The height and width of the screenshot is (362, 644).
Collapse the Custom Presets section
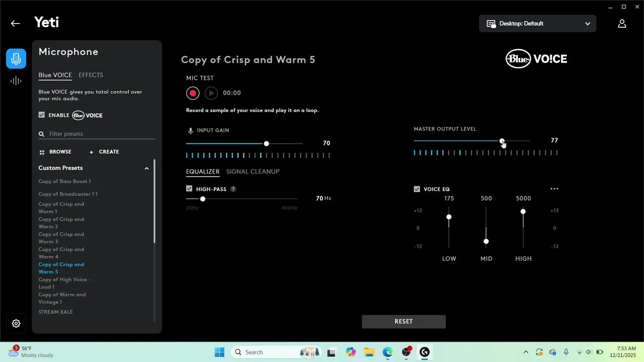146,168
